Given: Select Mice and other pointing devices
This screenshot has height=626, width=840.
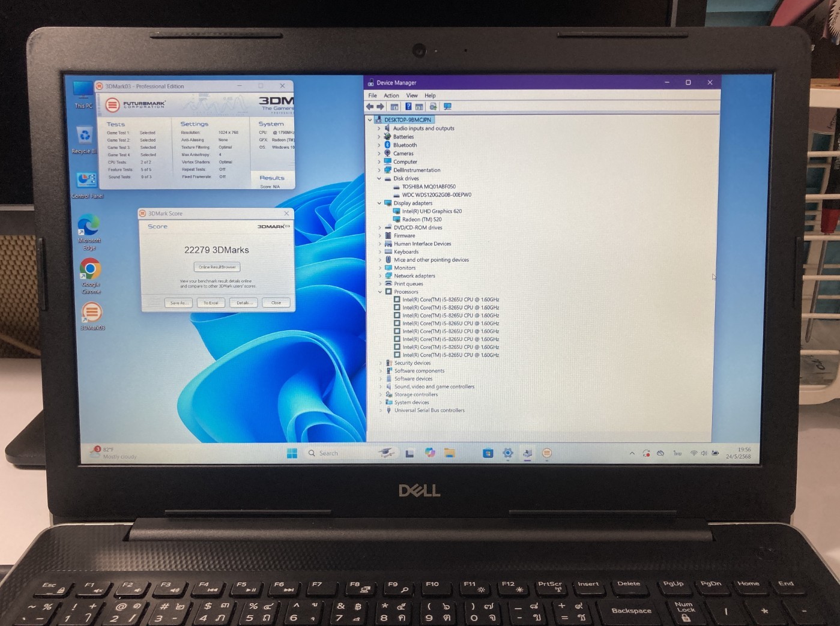Looking at the screenshot, I should [x=432, y=260].
